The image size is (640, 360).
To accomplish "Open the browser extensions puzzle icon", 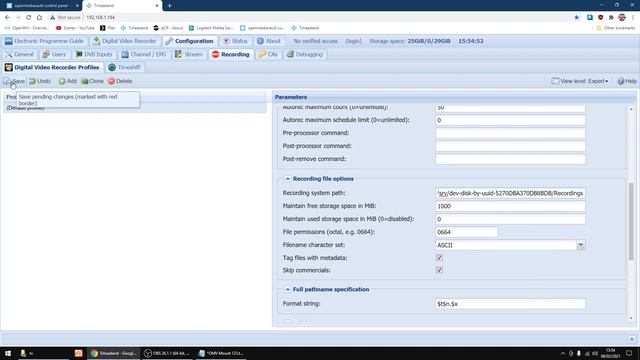I will pyautogui.click(x=611, y=18).
